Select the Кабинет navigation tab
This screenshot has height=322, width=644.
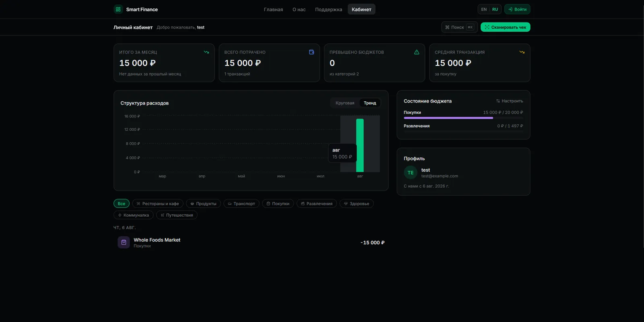[361, 9]
